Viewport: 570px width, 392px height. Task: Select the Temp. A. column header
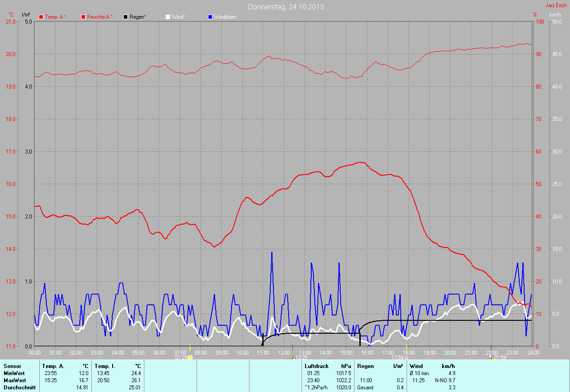click(x=53, y=366)
